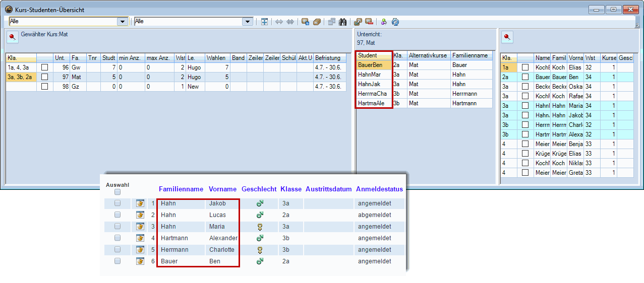Select the class cell '3a, 3b, 2a'
This screenshot has width=644, height=283.
point(21,77)
